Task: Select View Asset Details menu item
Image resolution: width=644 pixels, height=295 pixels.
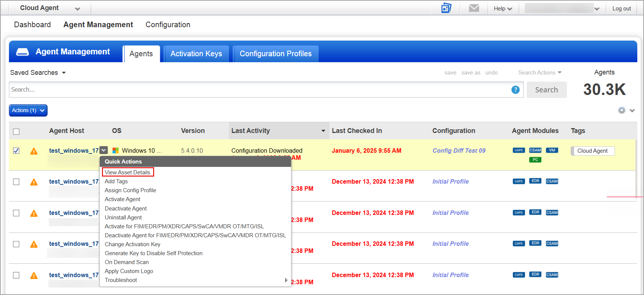Action: (128, 172)
